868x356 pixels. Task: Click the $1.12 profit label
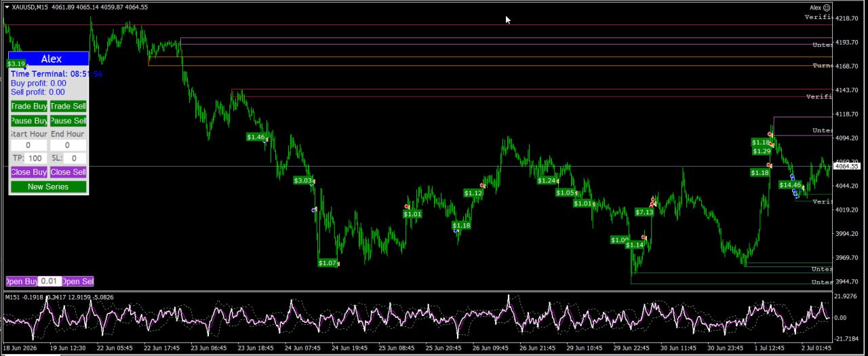473,193
